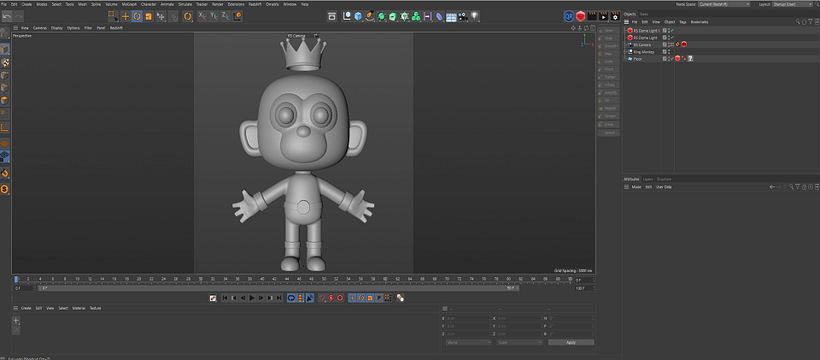The height and width of the screenshot is (360, 820).
Task: Open the MoGraph menu
Action: click(129, 4)
